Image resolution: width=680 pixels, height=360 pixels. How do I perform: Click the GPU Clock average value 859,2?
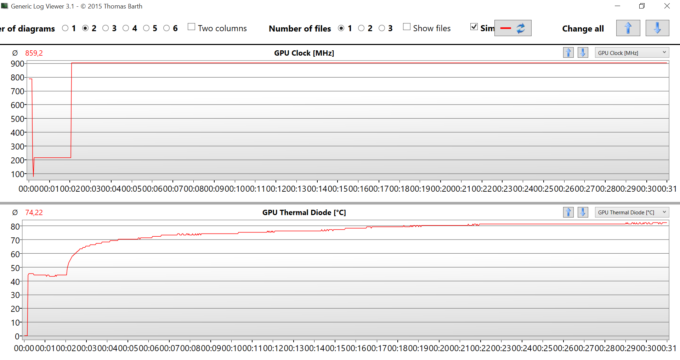[x=34, y=53]
